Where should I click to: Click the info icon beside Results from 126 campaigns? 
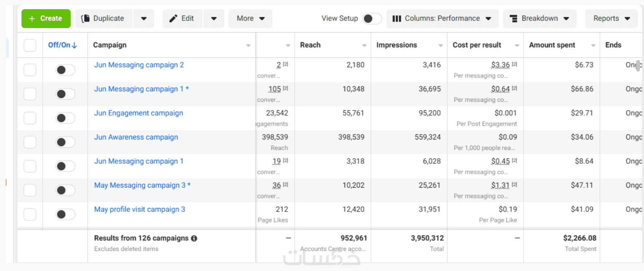(x=194, y=238)
